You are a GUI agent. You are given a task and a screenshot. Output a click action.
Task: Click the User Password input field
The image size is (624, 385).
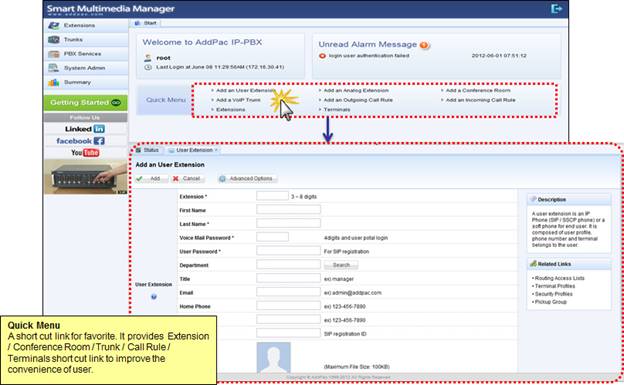click(288, 251)
